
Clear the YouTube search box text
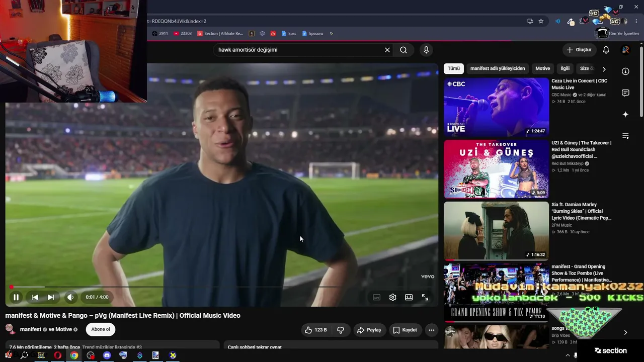coord(387,50)
